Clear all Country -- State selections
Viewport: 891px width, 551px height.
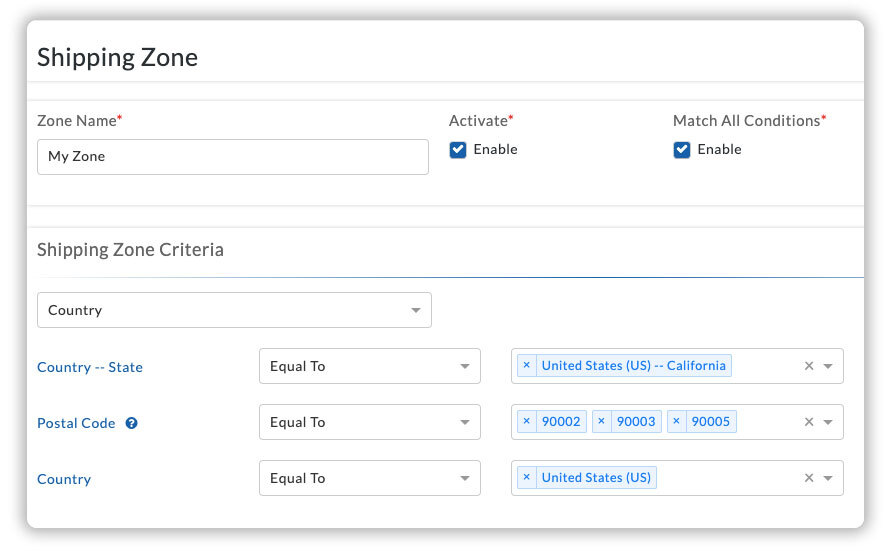point(809,366)
